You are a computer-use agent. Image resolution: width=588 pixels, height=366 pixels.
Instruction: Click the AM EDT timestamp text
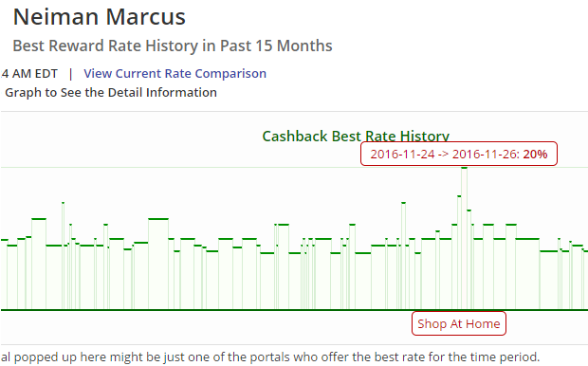click(29, 74)
